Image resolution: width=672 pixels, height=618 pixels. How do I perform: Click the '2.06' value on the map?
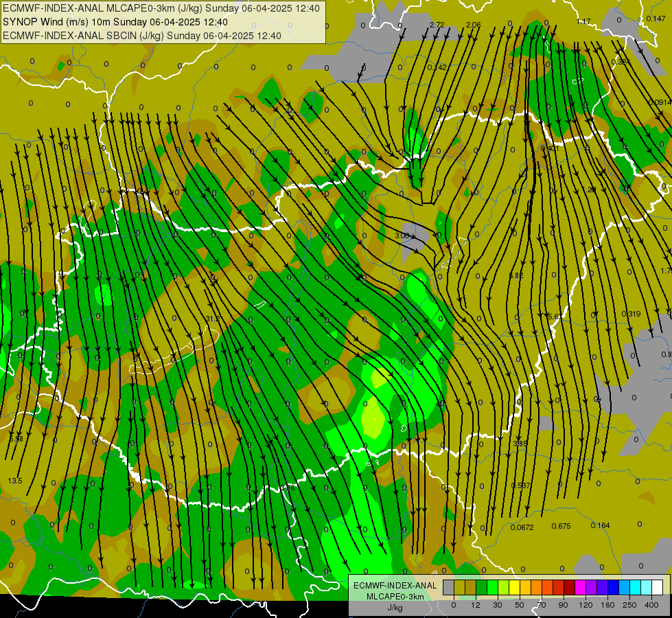474,25
